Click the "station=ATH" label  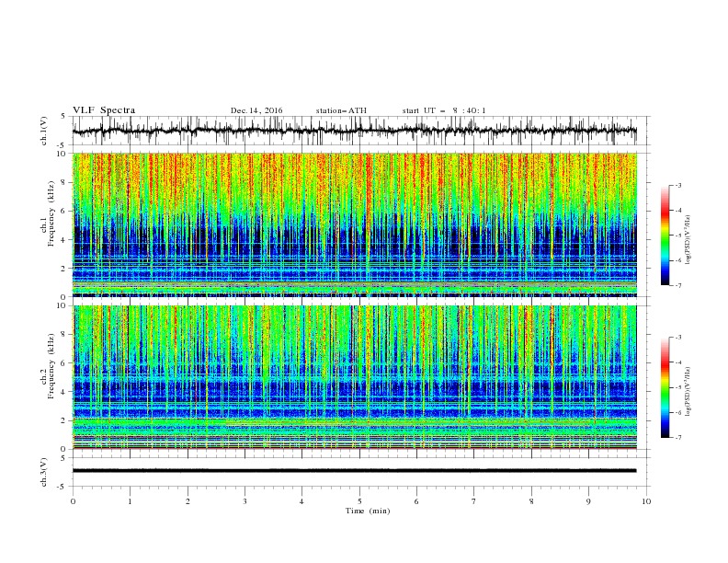341,110
